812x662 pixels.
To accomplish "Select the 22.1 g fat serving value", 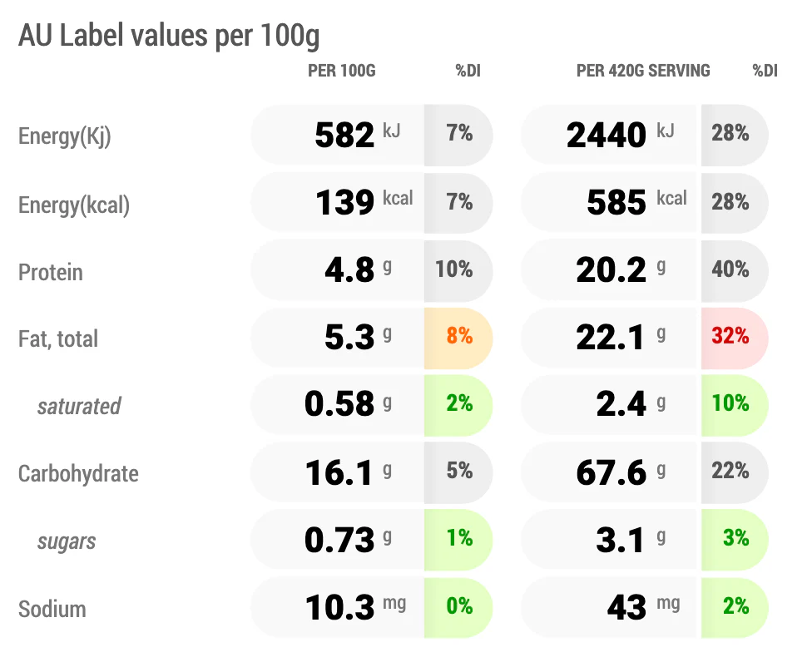I will (x=621, y=337).
